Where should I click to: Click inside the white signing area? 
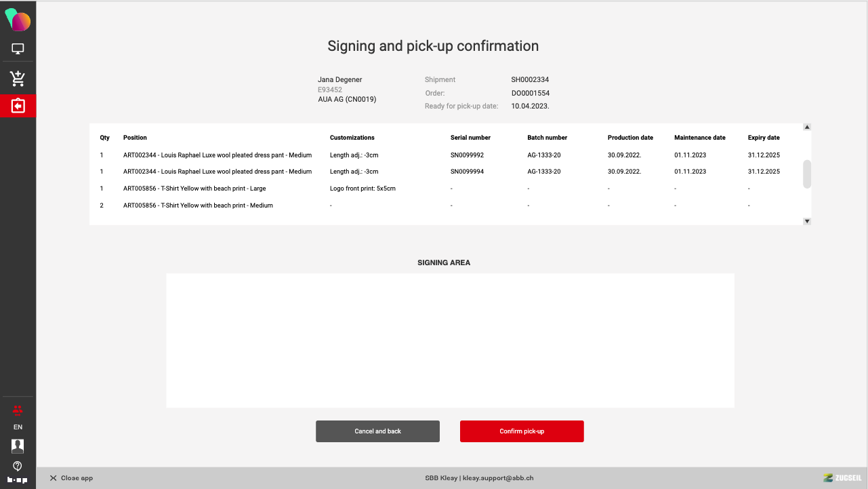click(450, 340)
